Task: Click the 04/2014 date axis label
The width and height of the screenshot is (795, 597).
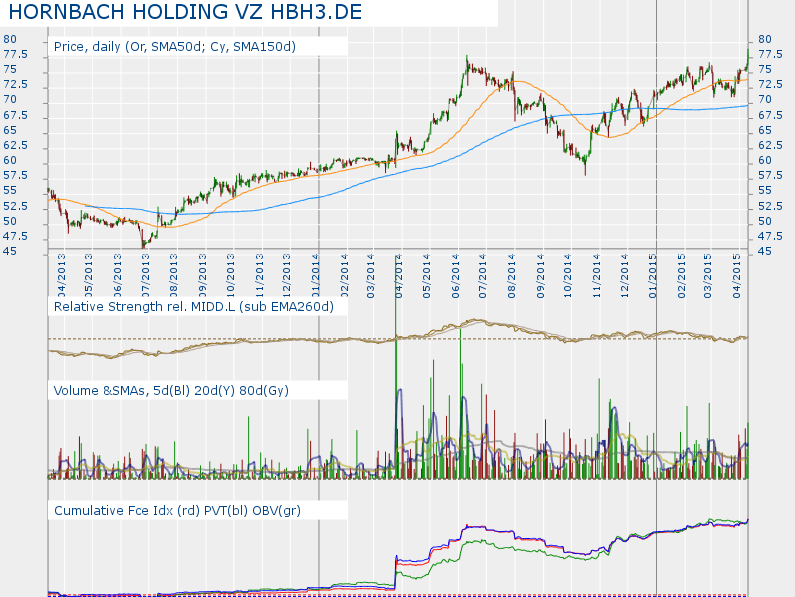Action: [x=399, y=276]
